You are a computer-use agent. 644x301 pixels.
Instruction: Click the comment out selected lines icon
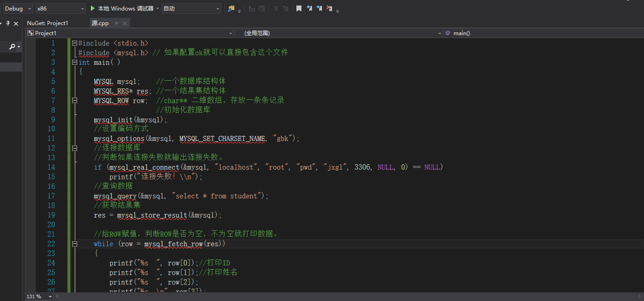(276, 8)
